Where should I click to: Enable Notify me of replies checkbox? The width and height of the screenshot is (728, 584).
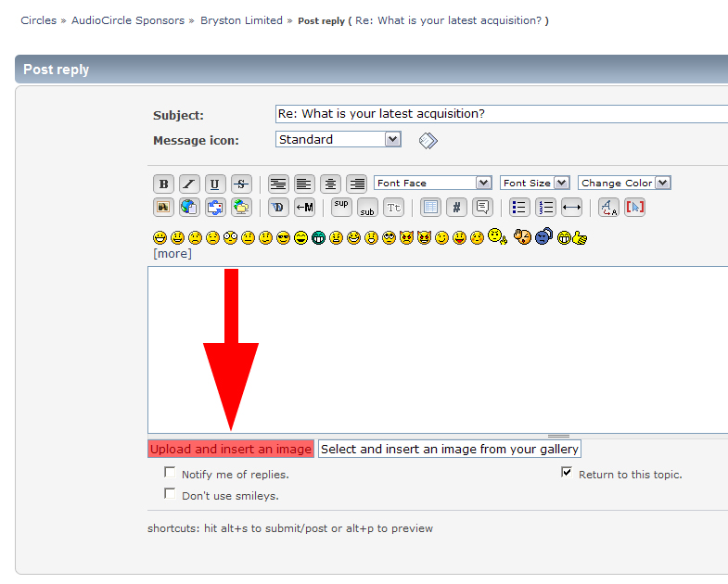170,473
